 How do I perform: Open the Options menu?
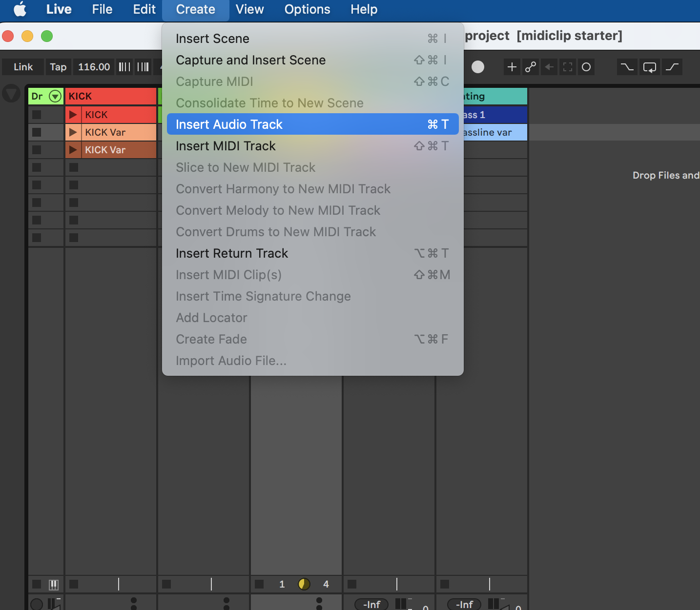(307, 9)
